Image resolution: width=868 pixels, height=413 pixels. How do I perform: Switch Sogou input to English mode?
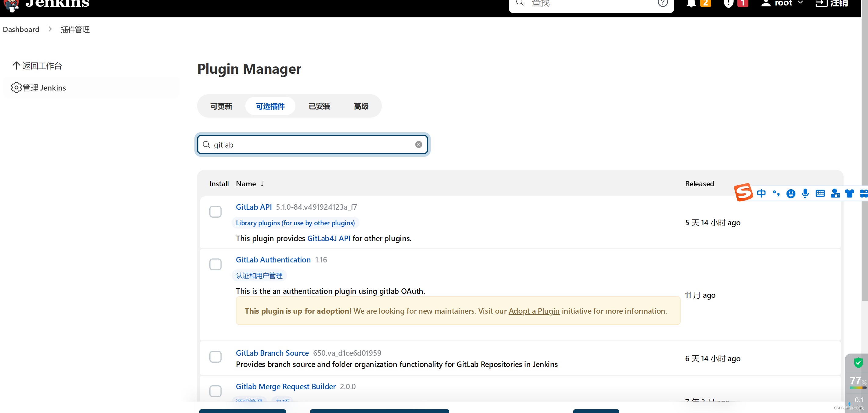[x=762, y=194]
